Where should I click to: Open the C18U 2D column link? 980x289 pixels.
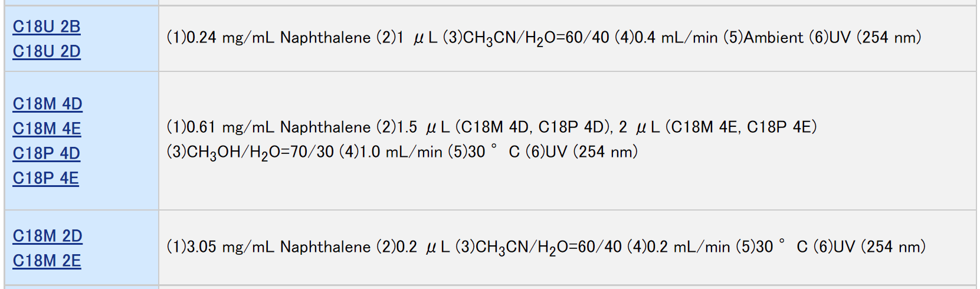[47, 51]
